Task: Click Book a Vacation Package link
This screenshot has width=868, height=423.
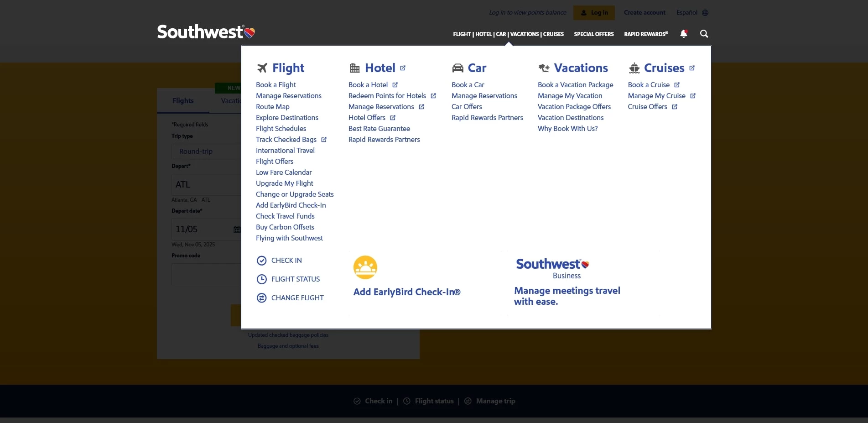Action: pyautogui.click(x=575, y=84)
